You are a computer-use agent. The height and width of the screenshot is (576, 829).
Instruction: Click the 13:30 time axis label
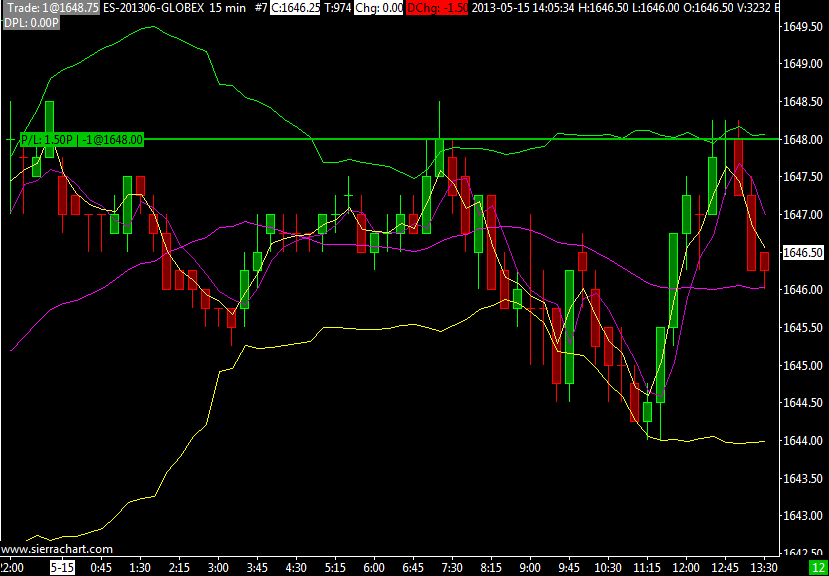tap(764, 567)
